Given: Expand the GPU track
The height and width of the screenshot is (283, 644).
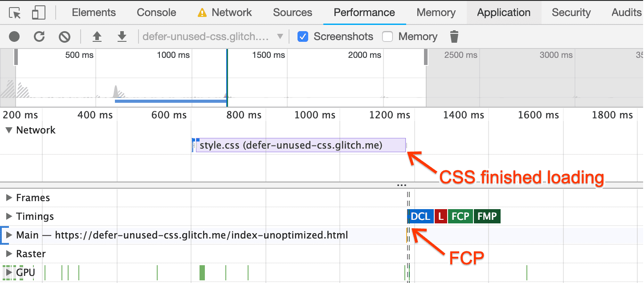Looking at the screenshot, I should point(8,272).
